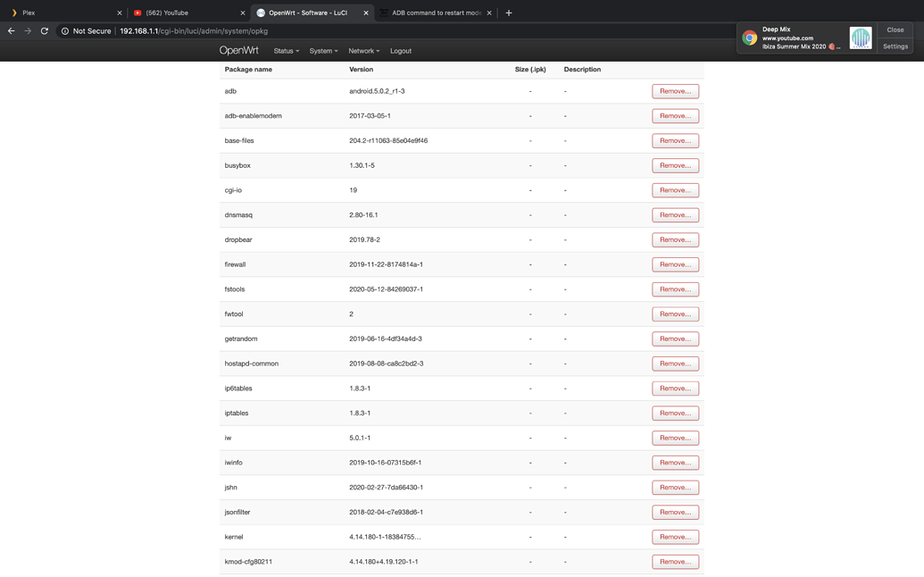The height and width of the screenshot is (577, 924).
Task: Click the Logout menu item
Action: tap(400, 51)
